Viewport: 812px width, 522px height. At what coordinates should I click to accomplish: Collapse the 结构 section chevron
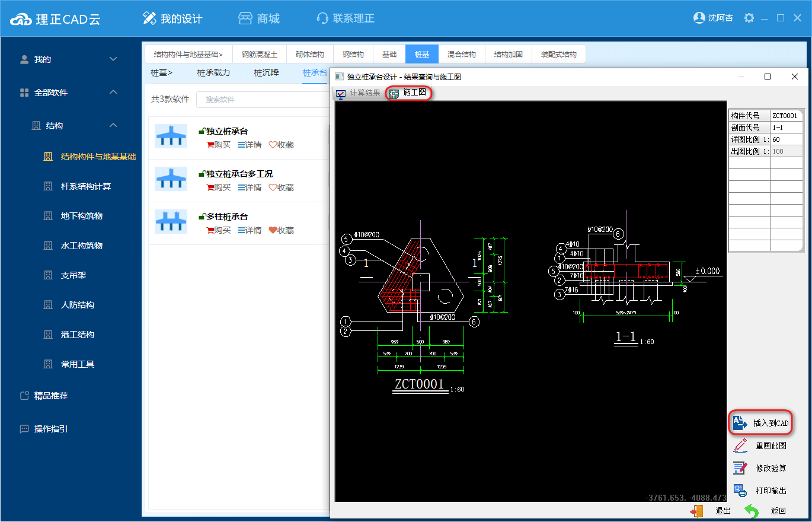point(114,126)
